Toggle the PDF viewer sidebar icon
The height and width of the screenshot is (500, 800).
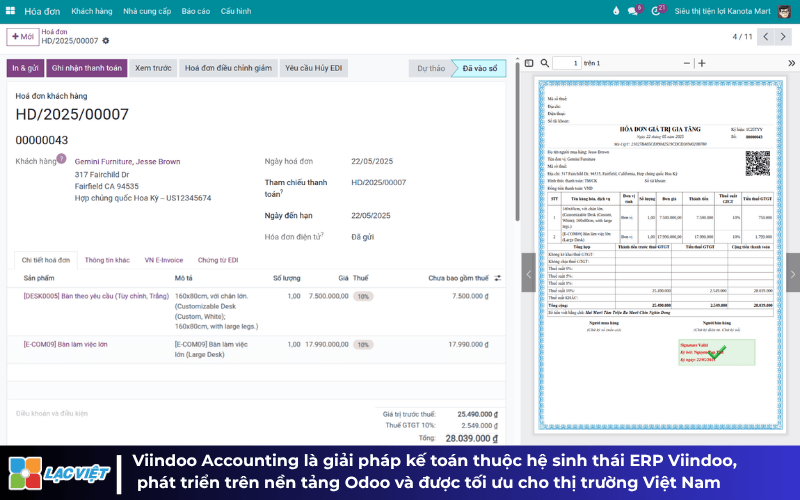tap(529, 63)
